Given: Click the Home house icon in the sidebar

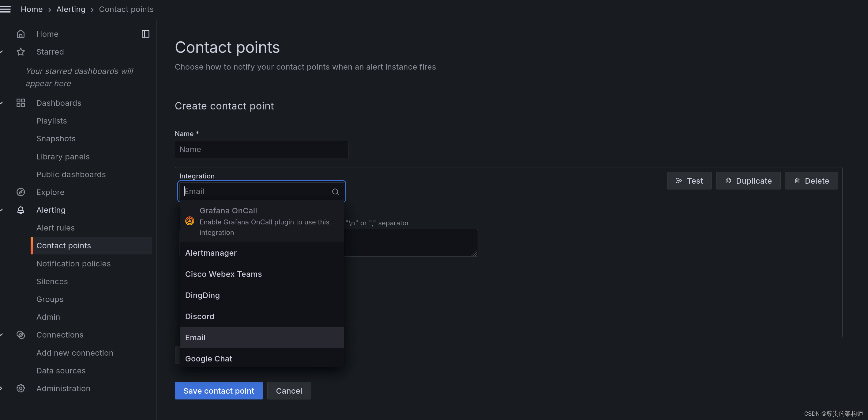Looking at the screenshot, I should (x=21, y=34).
